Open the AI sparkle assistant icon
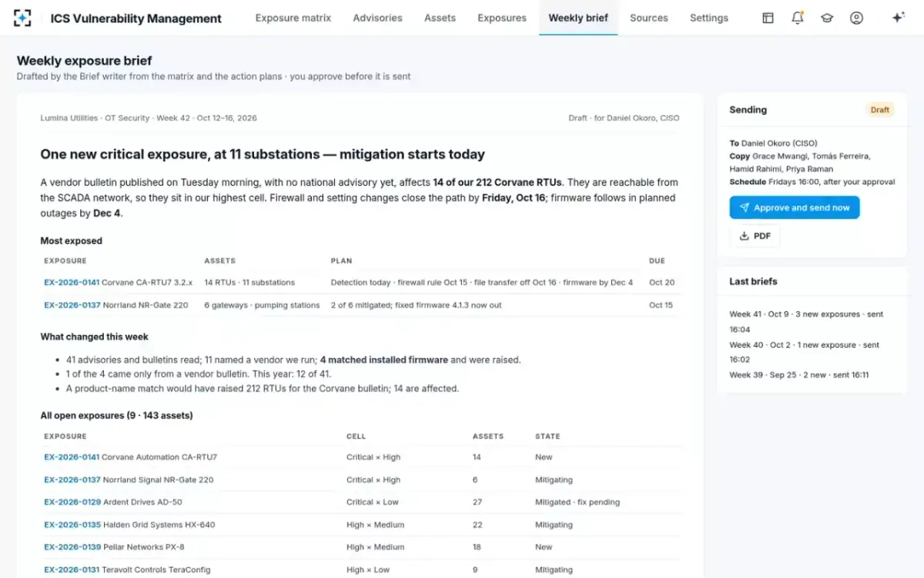Viewport: 924px width, 578px height. pyautogui.click(x=898, y=18)
